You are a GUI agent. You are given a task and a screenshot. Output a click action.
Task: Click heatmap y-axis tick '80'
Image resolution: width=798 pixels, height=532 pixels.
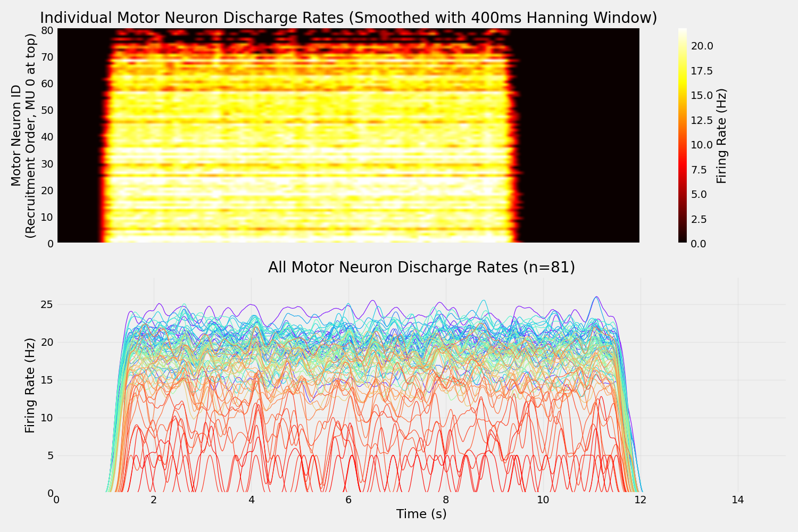[47, 30]
